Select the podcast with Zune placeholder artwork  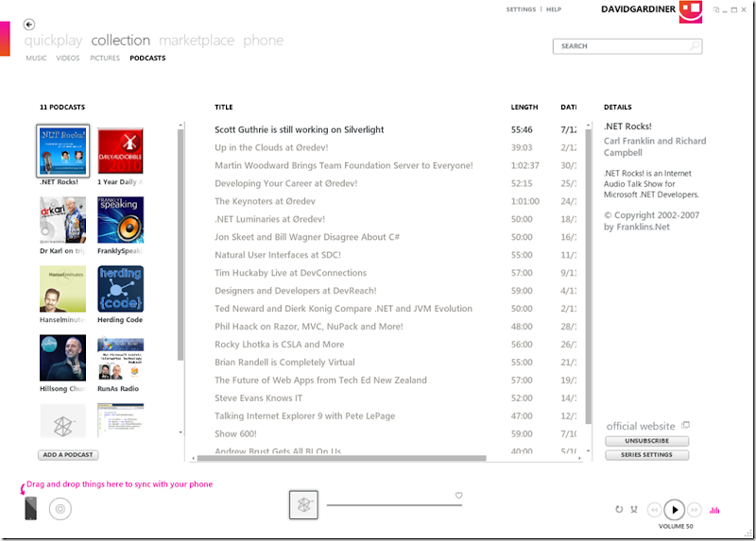[62, 420]
